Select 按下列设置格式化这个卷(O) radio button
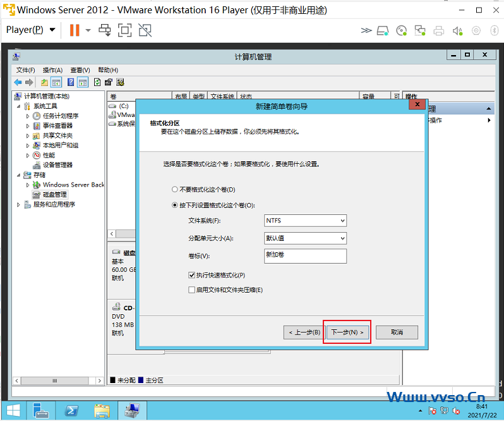This screenshot has height=421, width=504. pos(175,205)
